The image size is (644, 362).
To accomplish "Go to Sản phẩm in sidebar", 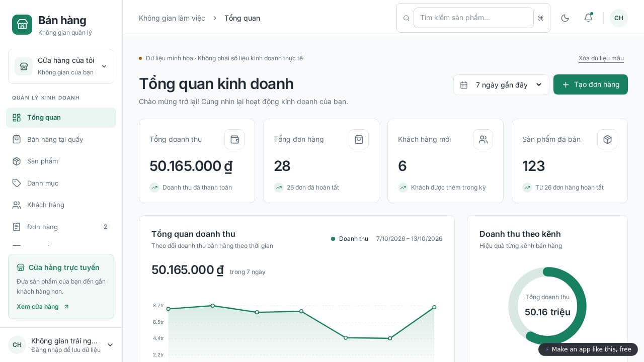I will coord(61,161).
